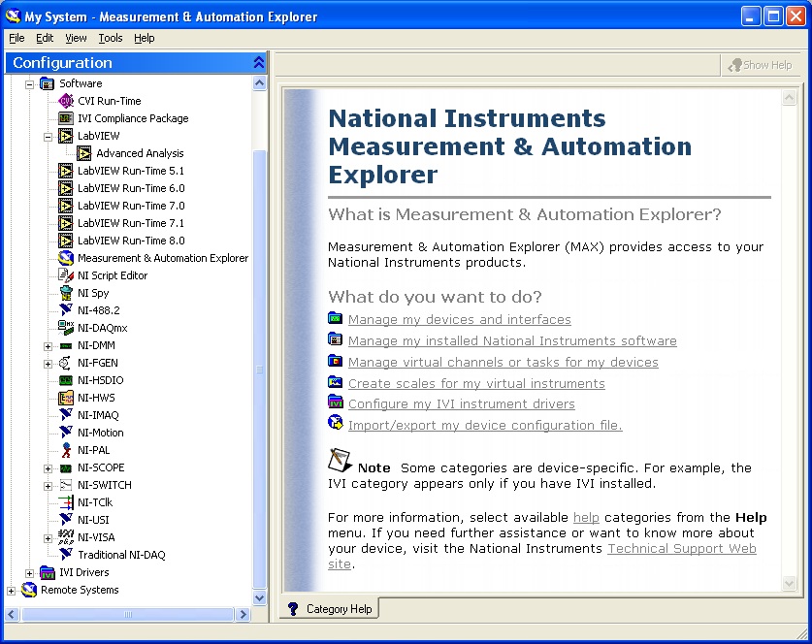Collapse the LabVIEW tree node
This screenshot has height=644, width=812.
point(49,137)
